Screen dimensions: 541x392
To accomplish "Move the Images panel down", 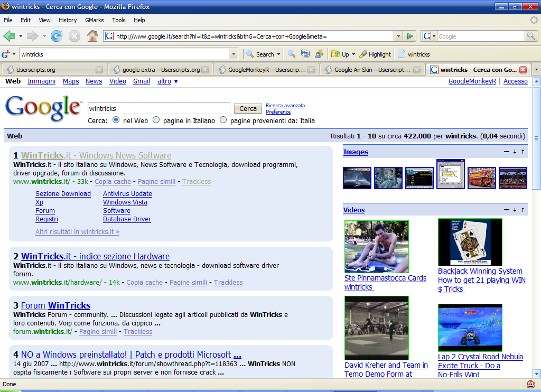I will [515, 152].
